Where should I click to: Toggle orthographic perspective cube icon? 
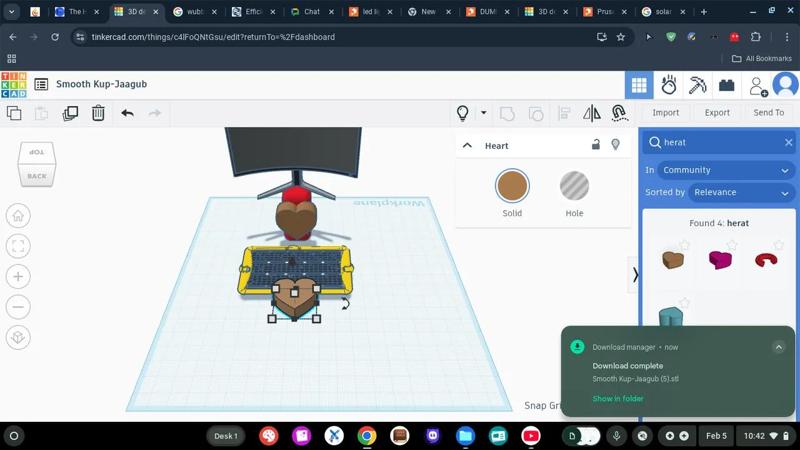pyautogui.click(x=18, y=338)
